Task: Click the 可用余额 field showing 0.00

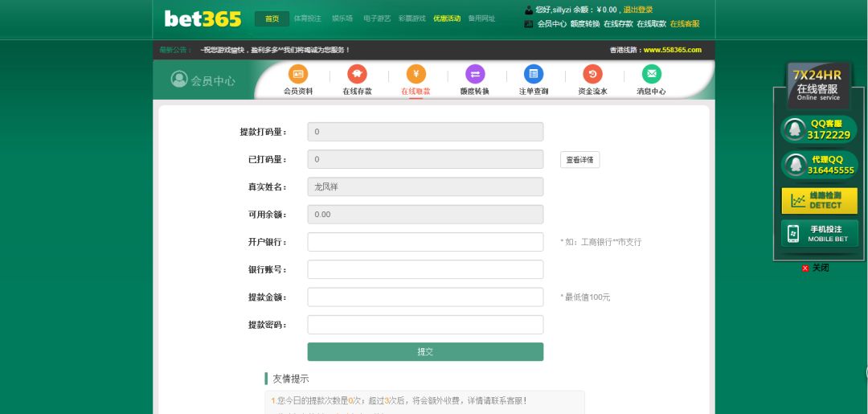Action: tap(425, 214)
